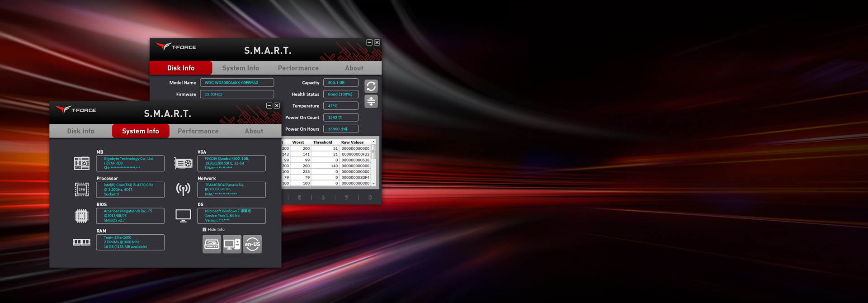The width and height of the screenshot is (868, 303).
Task: Close the Disk Info back window
Action: 377,43
